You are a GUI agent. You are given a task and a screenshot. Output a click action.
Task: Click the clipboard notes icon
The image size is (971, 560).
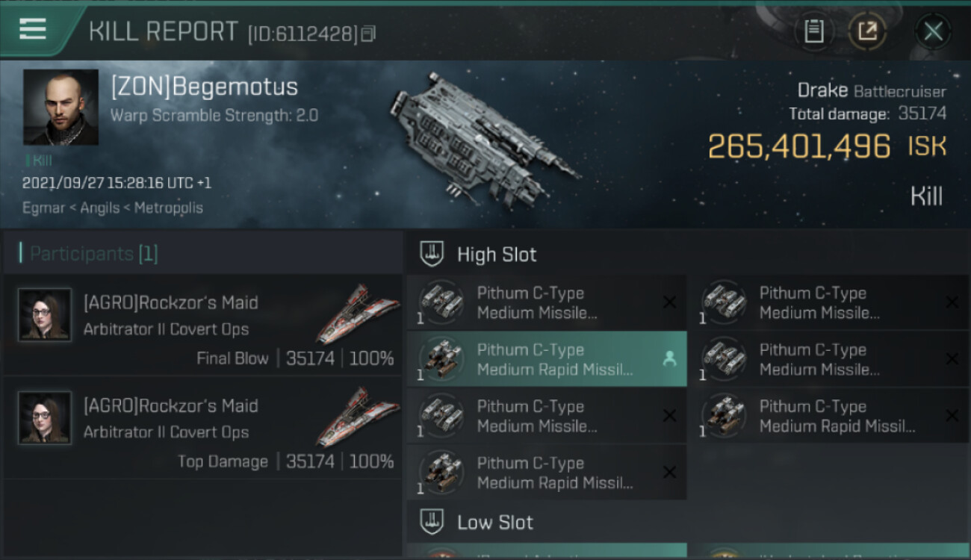pyautogui.click(x=813, y=31)
